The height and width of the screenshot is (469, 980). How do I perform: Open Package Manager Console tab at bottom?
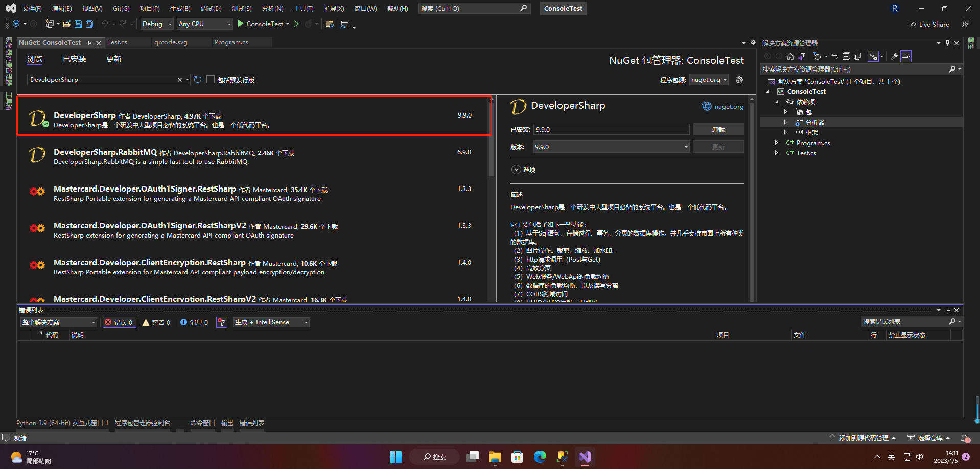tap(143, 423)
